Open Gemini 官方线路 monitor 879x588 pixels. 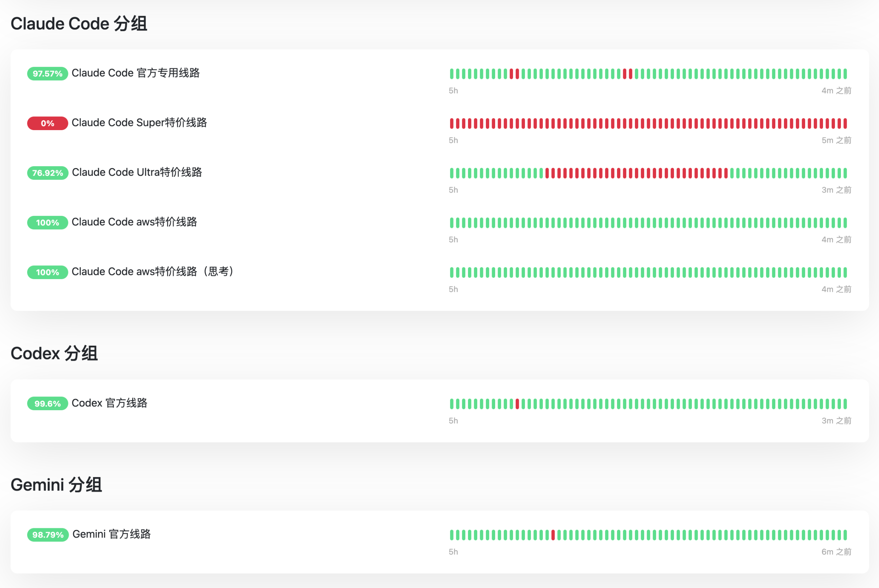[x=111, y=534]
